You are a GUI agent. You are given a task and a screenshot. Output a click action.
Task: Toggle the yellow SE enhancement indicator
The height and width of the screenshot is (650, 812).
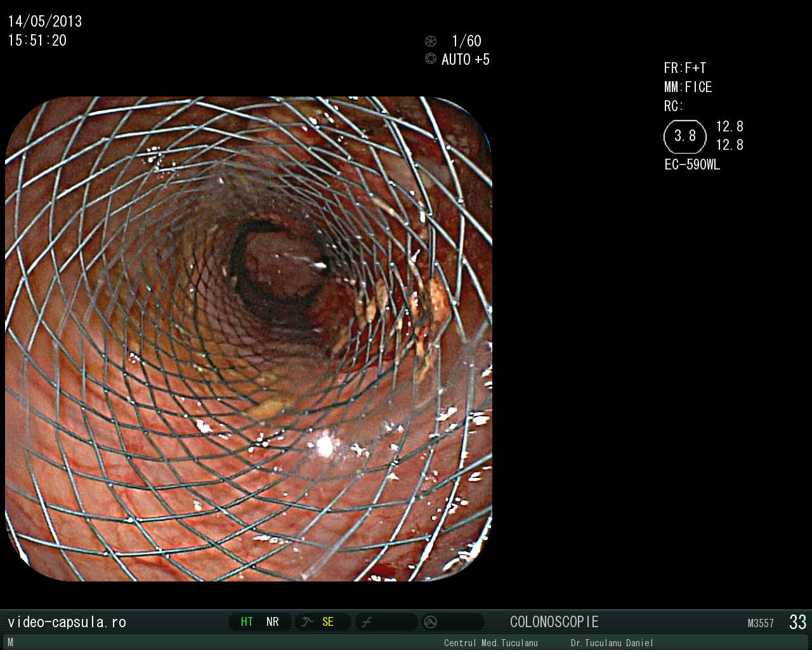click(328, 622)
